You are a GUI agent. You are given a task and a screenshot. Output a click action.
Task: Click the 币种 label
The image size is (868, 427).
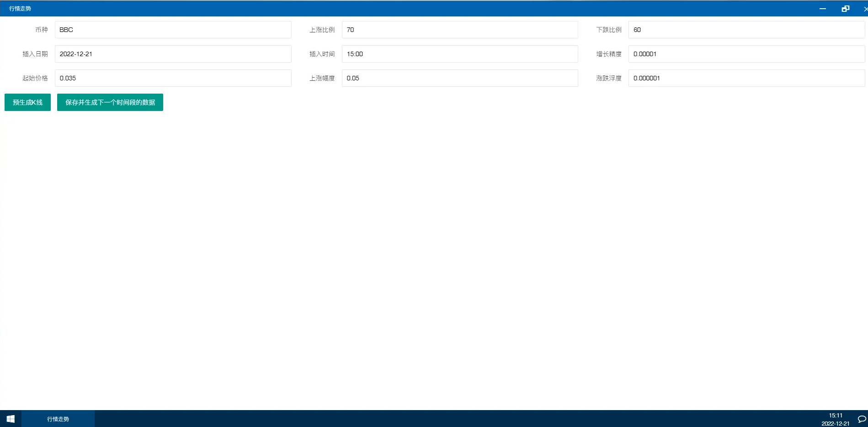(42, 30)
